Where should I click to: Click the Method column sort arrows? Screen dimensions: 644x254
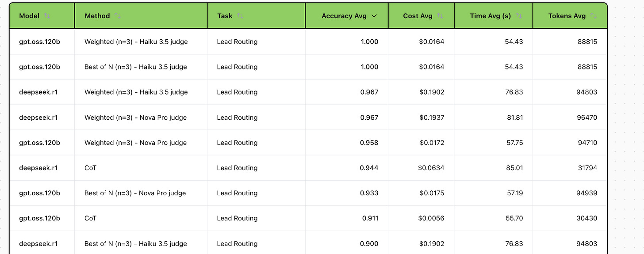(118, 16)
